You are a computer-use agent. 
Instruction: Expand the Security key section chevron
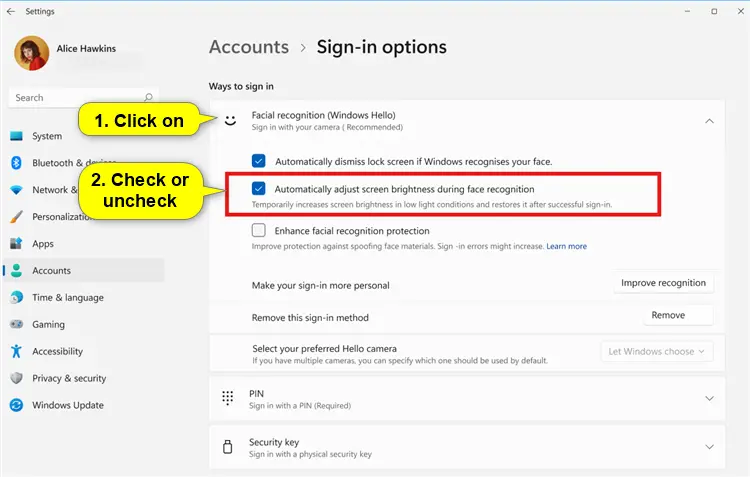(x=709, y=447)
